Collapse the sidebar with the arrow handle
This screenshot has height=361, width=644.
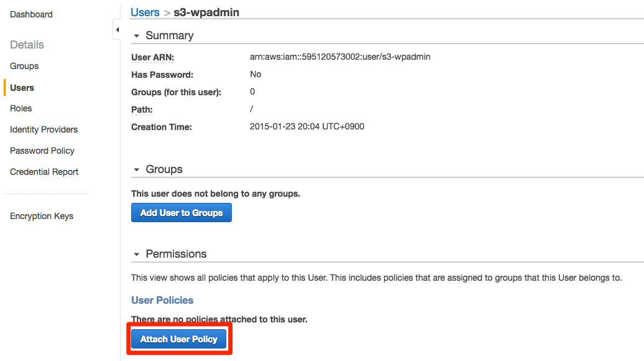pyautogui.click(x=117, y=30)
